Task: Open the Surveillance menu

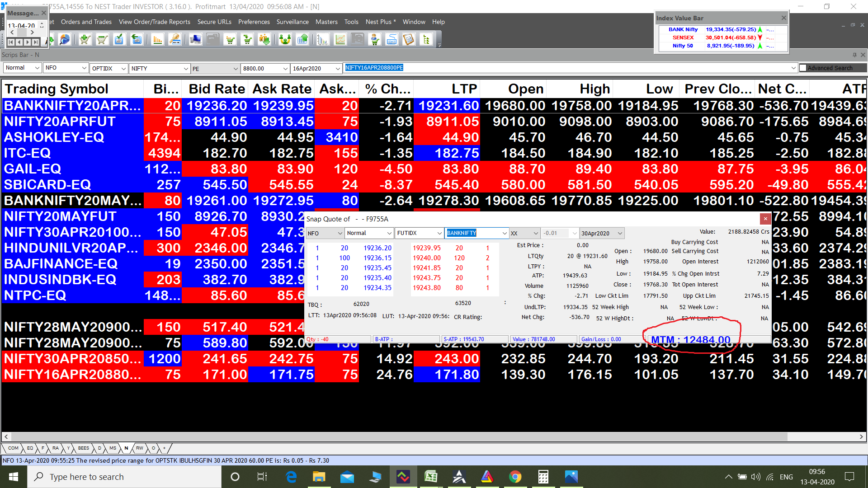Action: 292,22
